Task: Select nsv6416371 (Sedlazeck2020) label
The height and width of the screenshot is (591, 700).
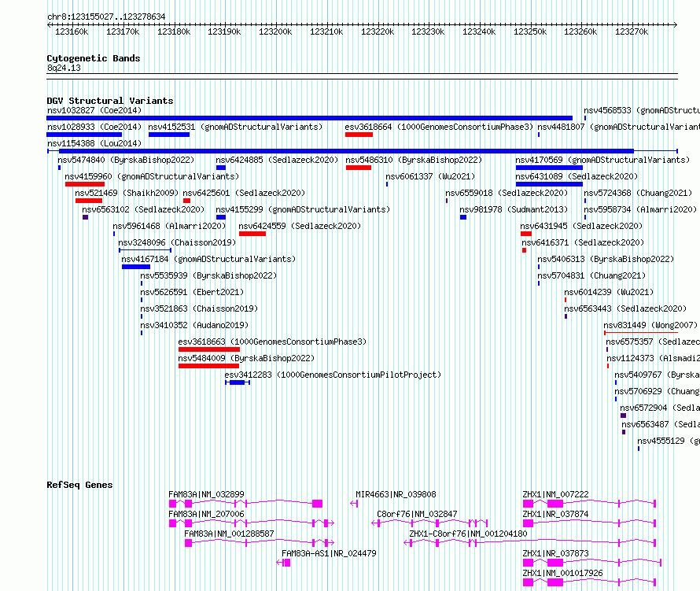Action: point(583,242)
